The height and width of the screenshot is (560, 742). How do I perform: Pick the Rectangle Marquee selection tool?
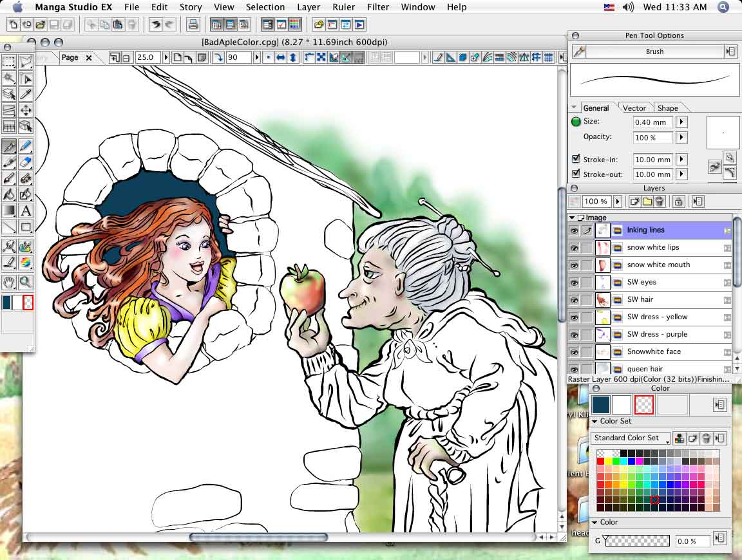point(9,62)
